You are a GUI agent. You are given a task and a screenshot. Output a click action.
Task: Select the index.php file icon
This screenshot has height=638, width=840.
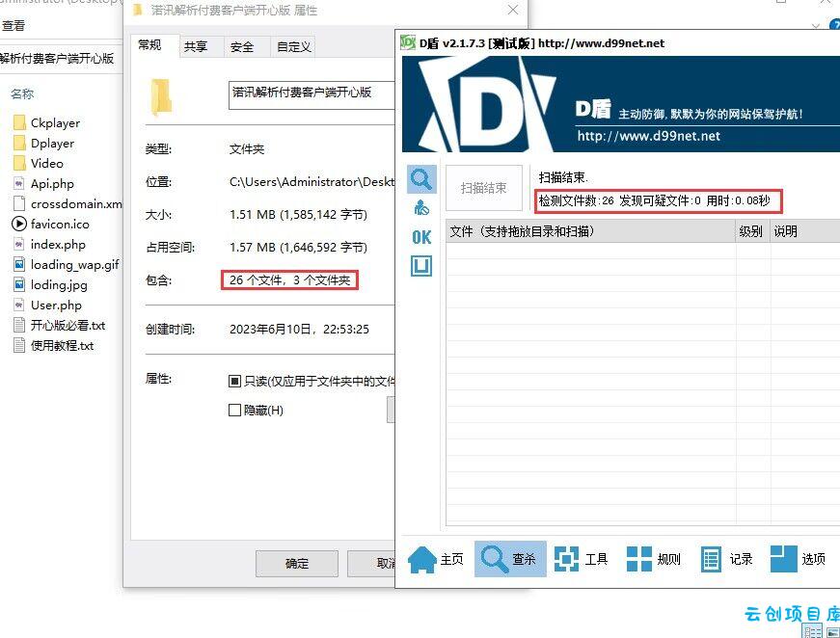click(x=19, y=244)
